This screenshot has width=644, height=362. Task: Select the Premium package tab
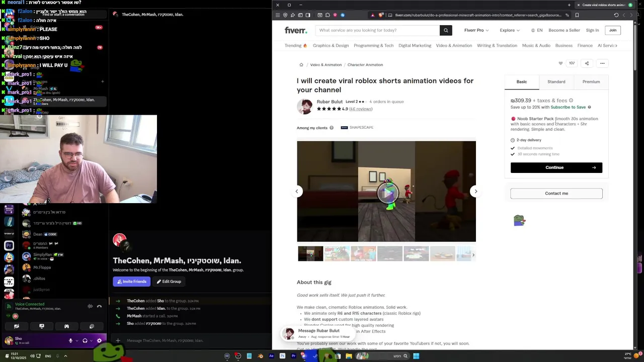(591, 82)
